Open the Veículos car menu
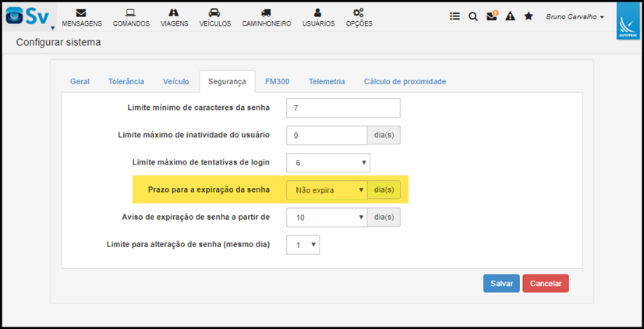 [x=215, y=18]
